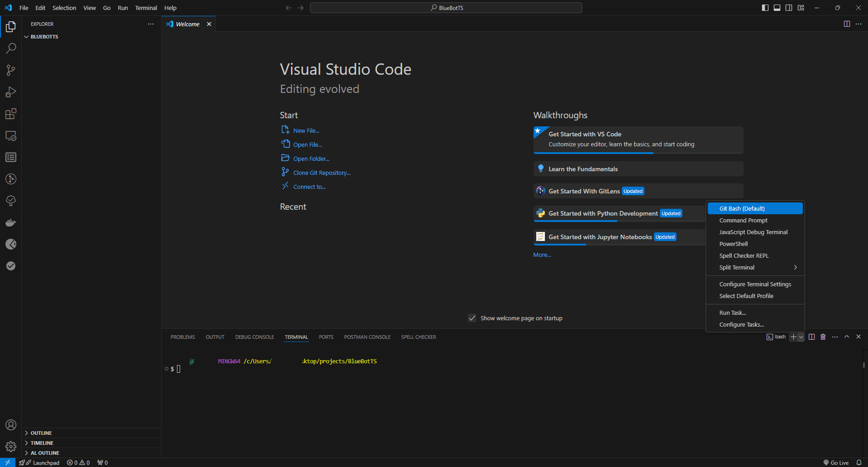Choose Command Prompt from the menu
Image resolution: width=868 pixels, height=467 pixels.
tap(755, 220)
